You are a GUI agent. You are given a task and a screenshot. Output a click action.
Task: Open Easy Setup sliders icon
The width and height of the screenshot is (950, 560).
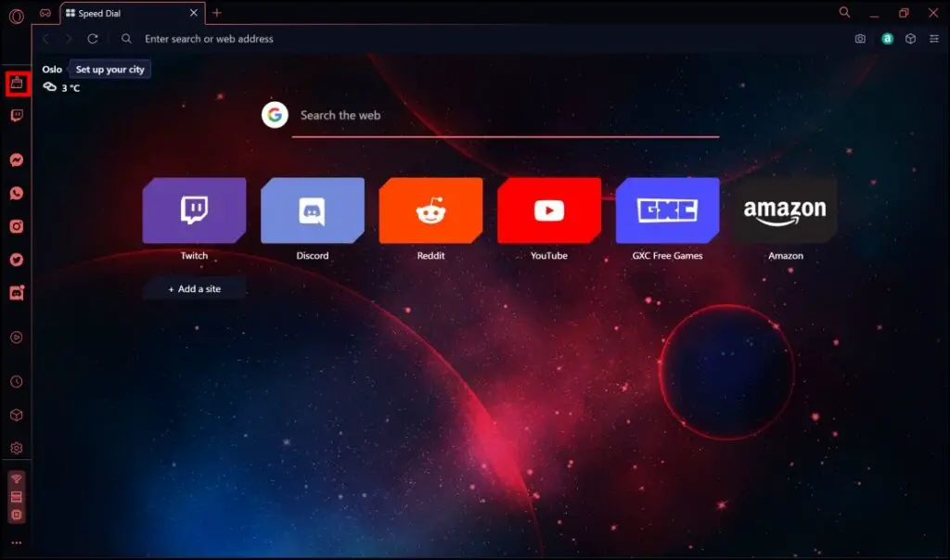tap(934, 39)
